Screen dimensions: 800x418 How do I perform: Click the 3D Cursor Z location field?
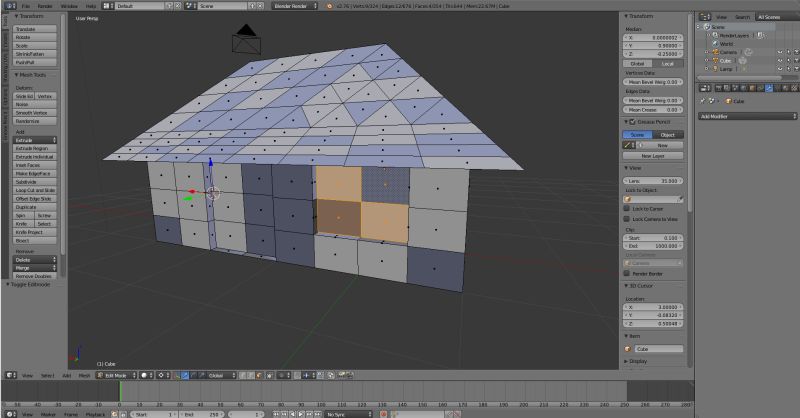point(653,324)
